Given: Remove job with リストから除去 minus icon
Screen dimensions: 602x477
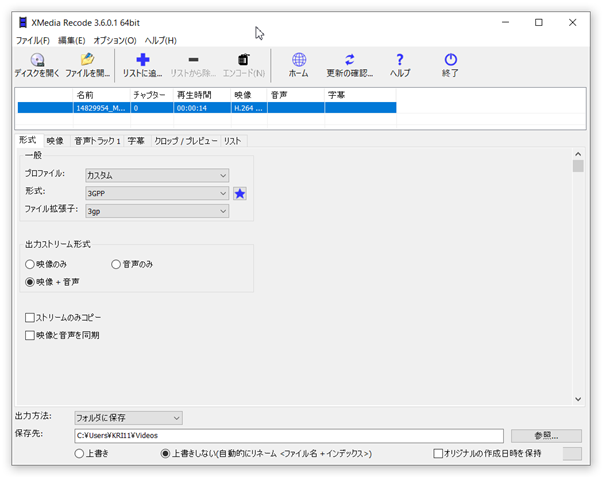Looking at the screenshot, I should tap(193, 65).
